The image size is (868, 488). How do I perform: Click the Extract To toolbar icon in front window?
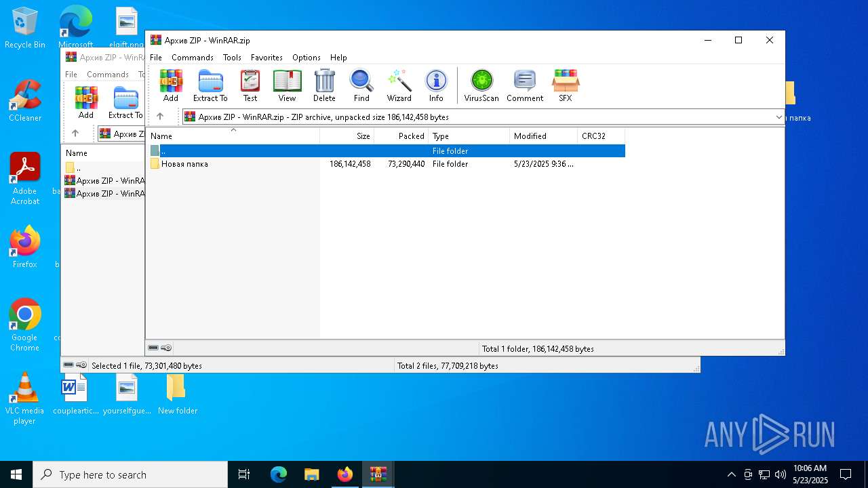(210, 85)
